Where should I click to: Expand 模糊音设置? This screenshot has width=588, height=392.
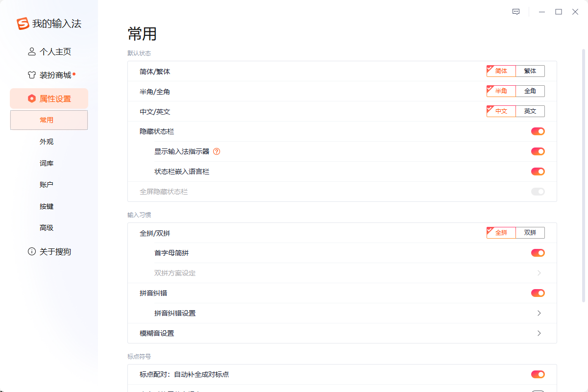click(x=539, y=333)
